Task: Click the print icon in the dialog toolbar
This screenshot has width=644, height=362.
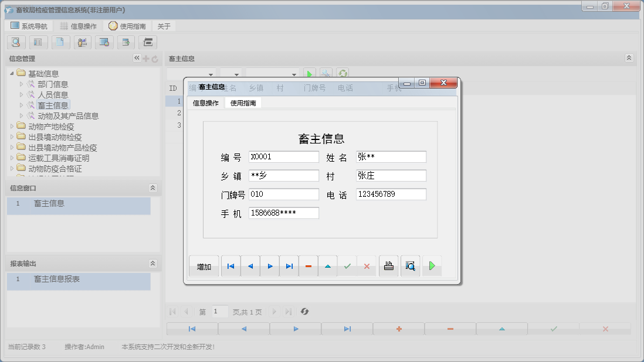Action: pos(388,265)
